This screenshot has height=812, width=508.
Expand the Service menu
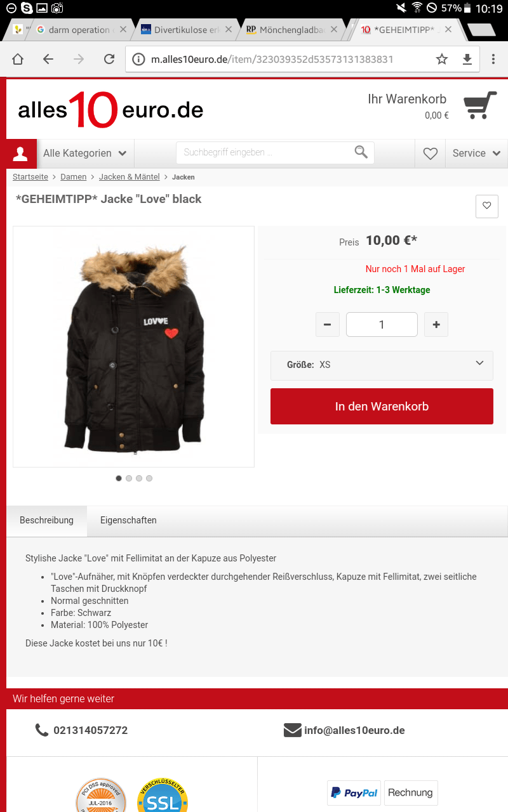click(x=477, y=154)
